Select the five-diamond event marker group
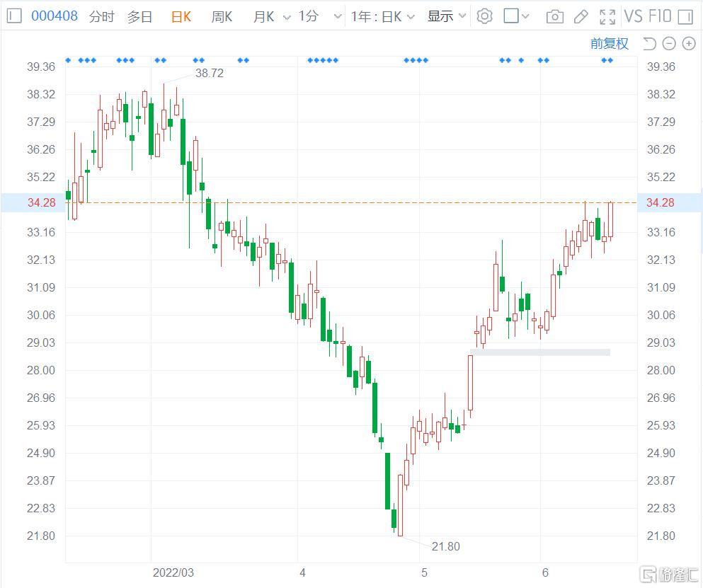The image size is (703, 588). click(323, 60)
